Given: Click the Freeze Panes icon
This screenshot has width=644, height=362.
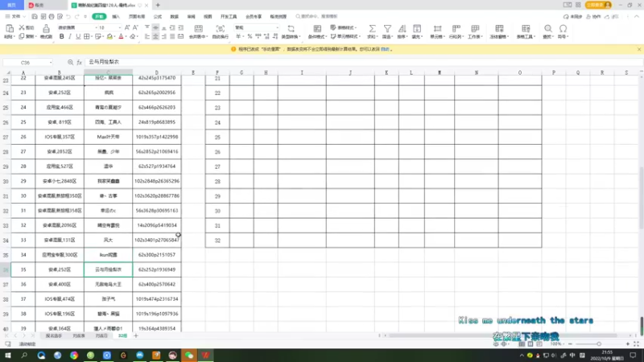Looking at the screenshot, I should point(499,28).
